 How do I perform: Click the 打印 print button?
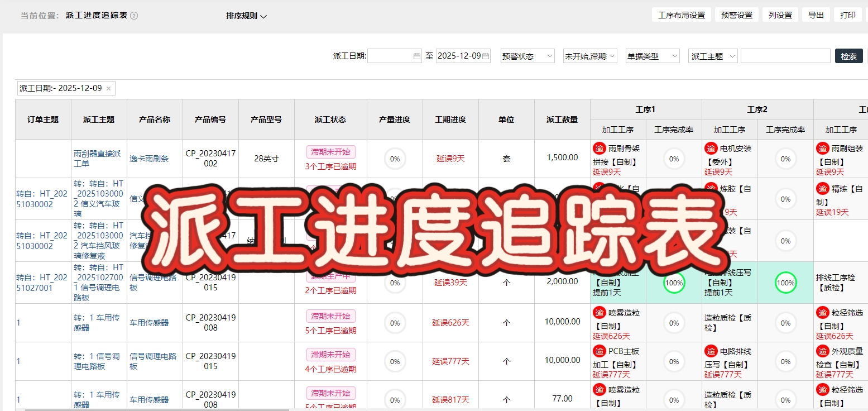pyautogui.click(x=848, y=15)
